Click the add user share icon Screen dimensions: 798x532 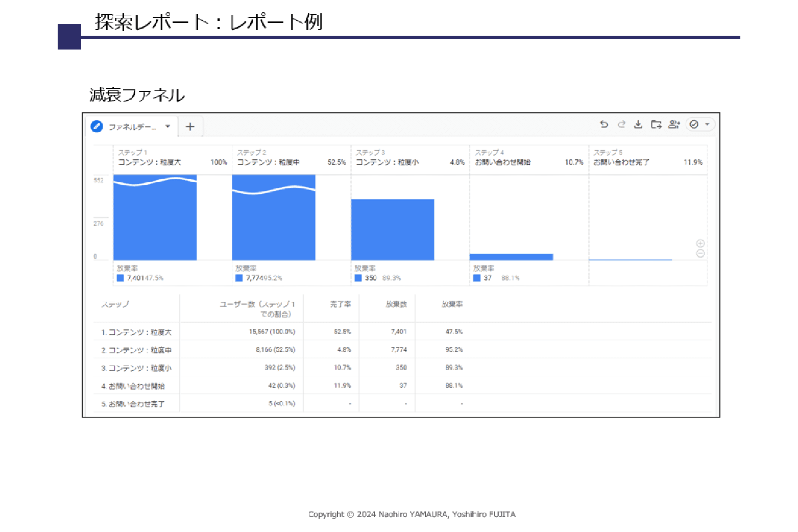(674, 124)
